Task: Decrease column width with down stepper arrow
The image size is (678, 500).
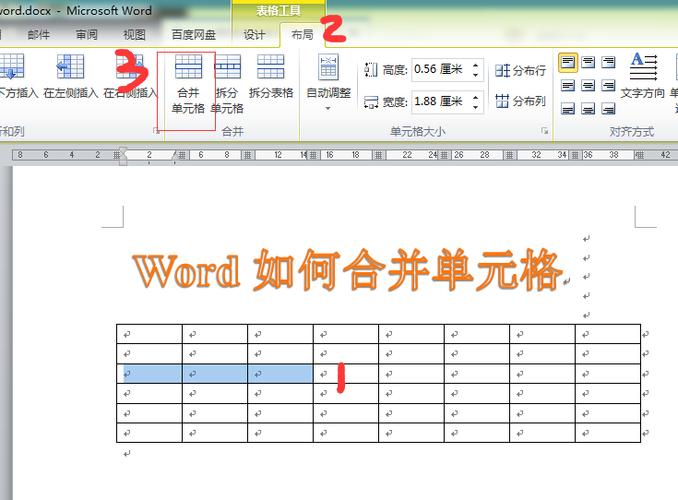Action: tap(476, 107)
